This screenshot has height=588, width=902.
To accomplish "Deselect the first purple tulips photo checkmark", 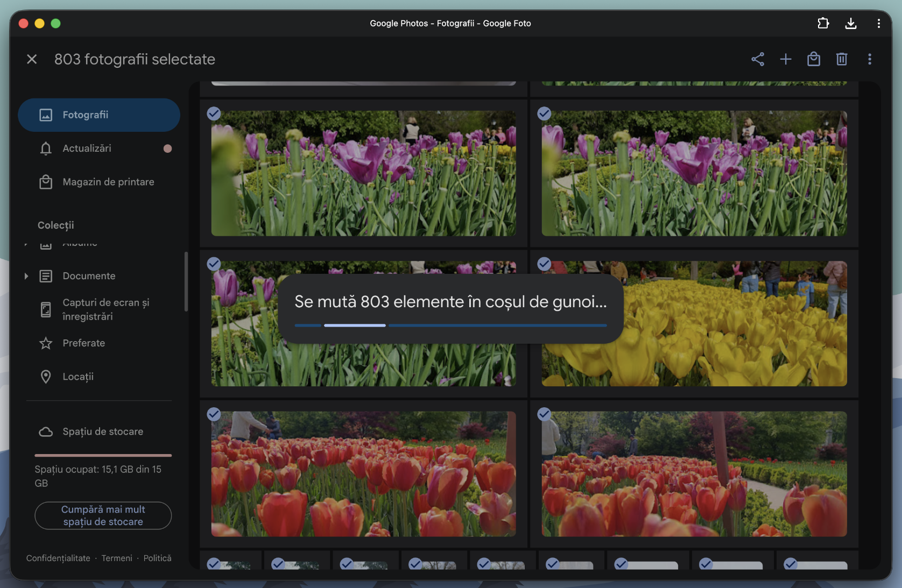I will 214,114.
